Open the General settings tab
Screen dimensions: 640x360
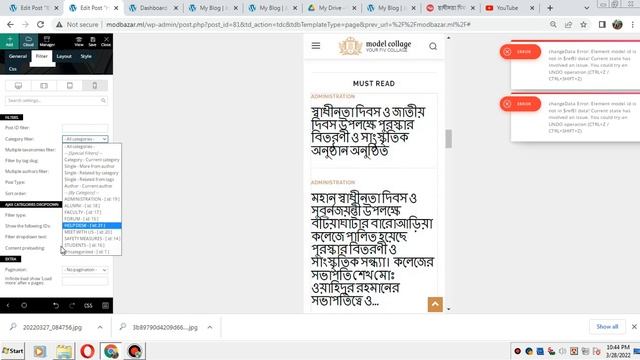point(18,56)
